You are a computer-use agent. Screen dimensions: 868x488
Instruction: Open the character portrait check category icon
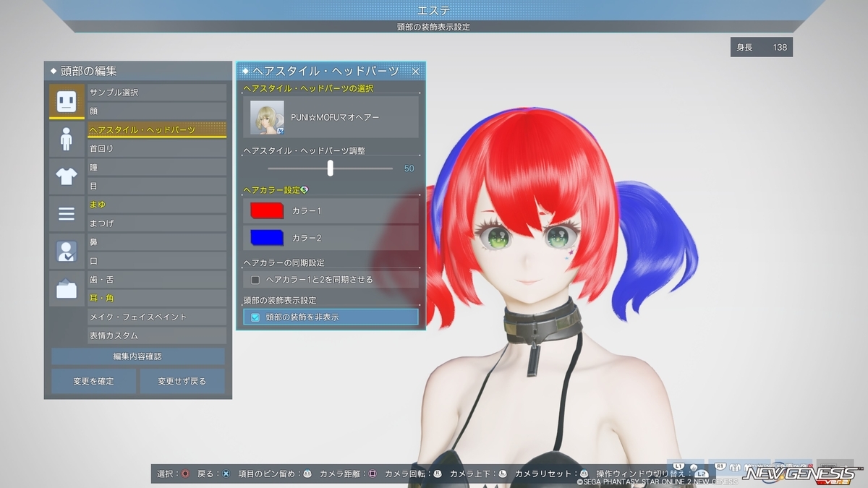(x=67, y=252)
